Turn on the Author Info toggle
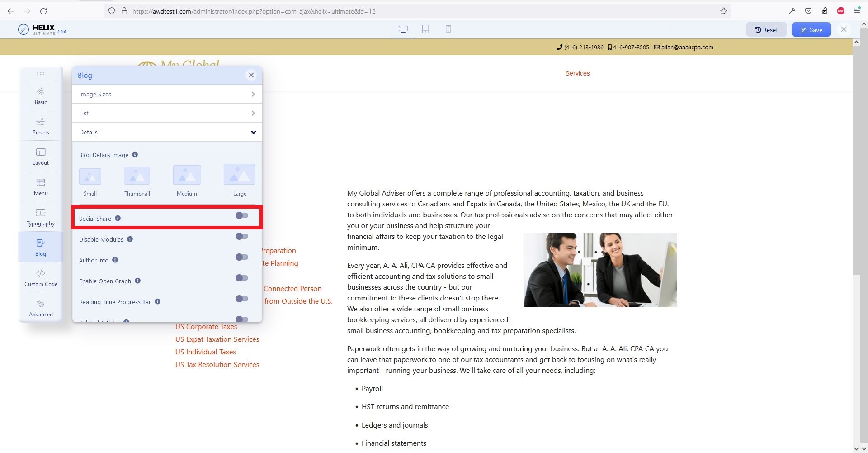The height and width of the screenshot is (453, 868). pos(242,257)
